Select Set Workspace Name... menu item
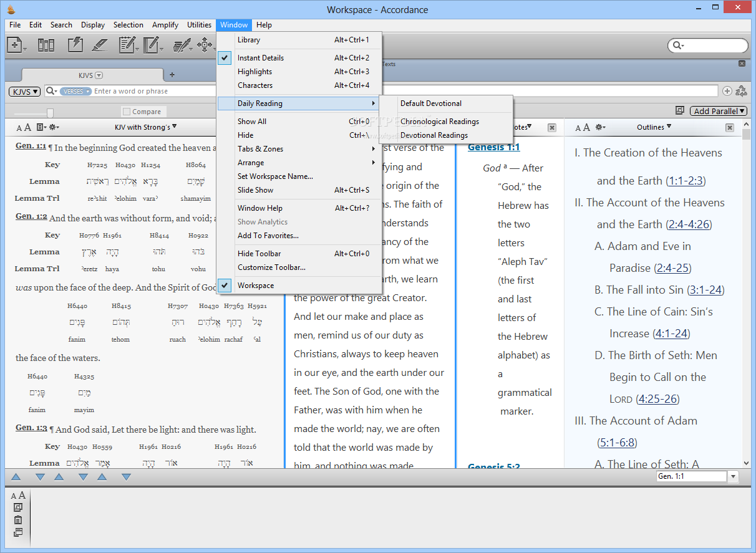This screenshot has width=756, height=553. pyautogui.click(x=299, y=176)
